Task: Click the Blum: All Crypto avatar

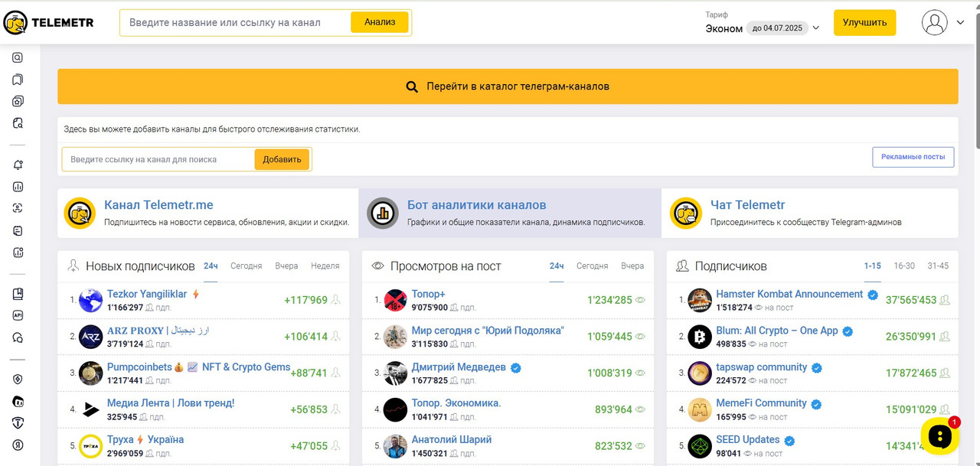Action: (x=700, y=337)
